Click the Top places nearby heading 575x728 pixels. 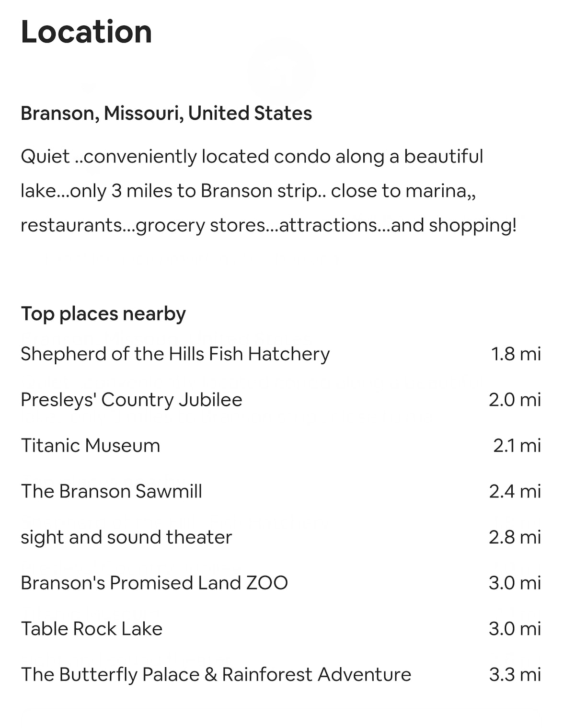click(x=103, y=314)
